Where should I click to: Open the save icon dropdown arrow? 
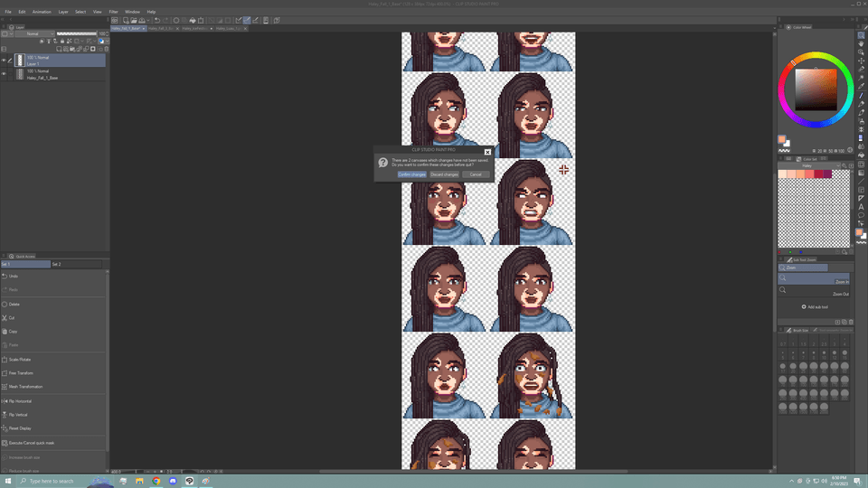148,21
